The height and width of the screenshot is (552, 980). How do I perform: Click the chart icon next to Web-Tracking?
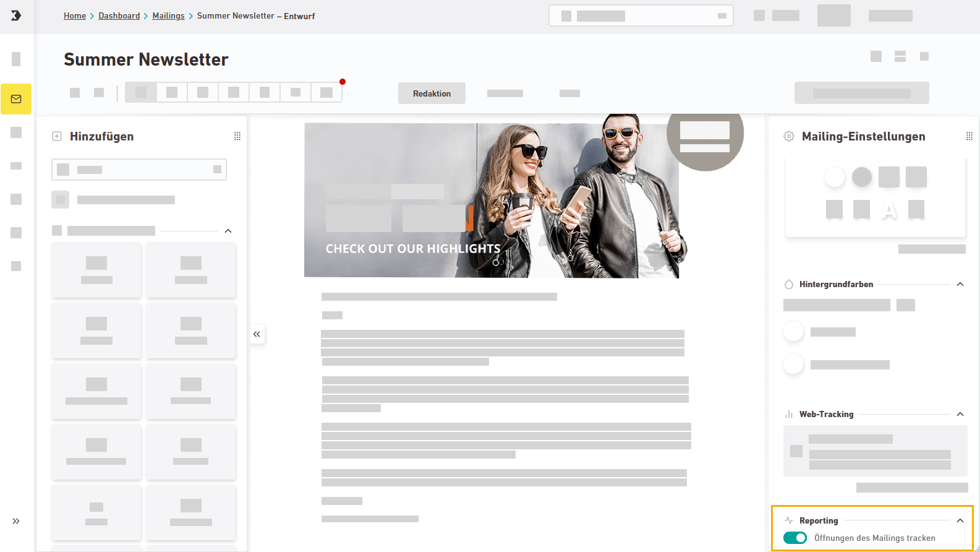(789, 414)
